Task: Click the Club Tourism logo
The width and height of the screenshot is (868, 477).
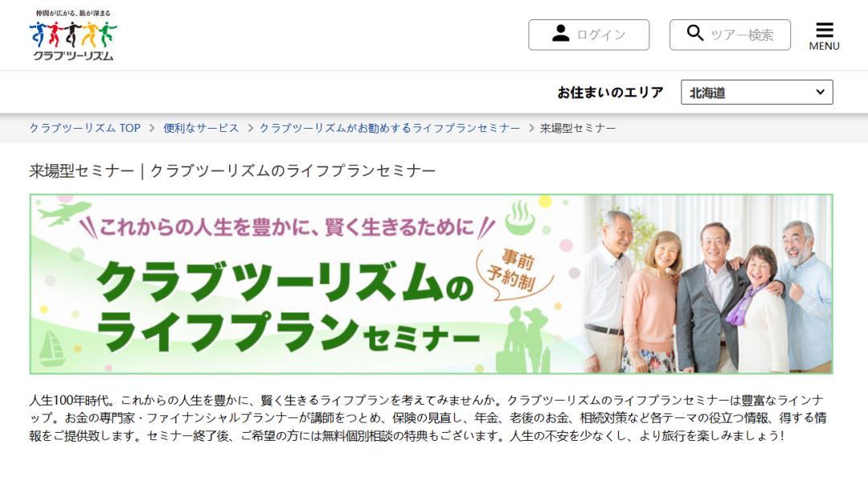Action: point(73,35)
